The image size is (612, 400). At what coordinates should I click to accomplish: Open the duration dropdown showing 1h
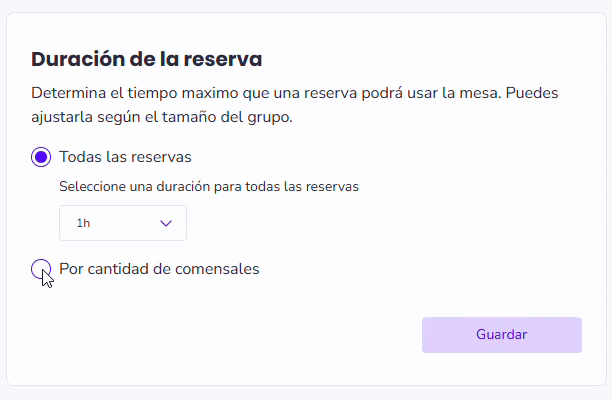click(123, 223)
